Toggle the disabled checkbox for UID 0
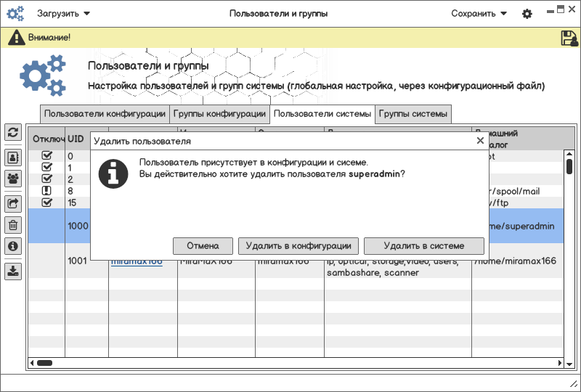 coord(47,155)
